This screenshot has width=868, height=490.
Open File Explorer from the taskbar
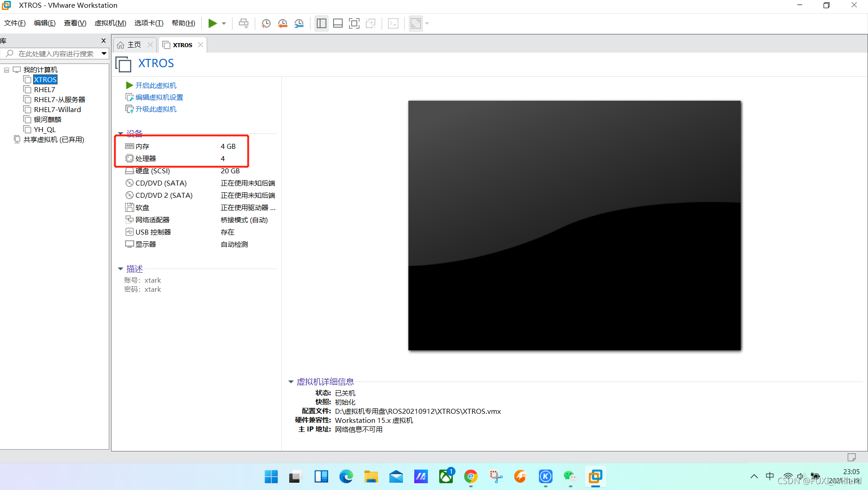click(371, 476)
